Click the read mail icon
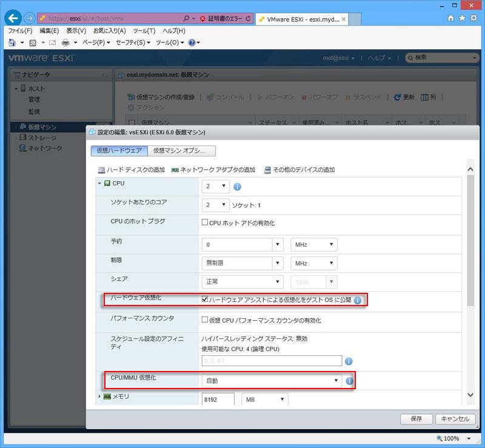 tap(53, 42)
